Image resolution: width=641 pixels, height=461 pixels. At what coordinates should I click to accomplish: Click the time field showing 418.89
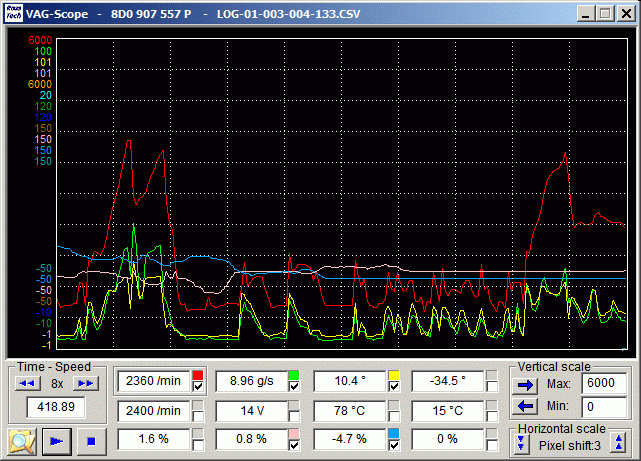pyautogui.click(x=56, y=407)
